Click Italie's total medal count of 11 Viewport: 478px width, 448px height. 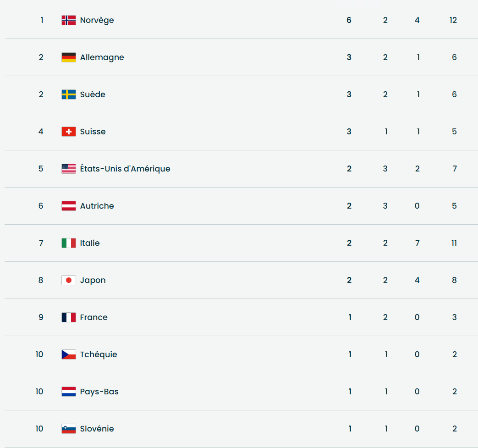[454, 243]
